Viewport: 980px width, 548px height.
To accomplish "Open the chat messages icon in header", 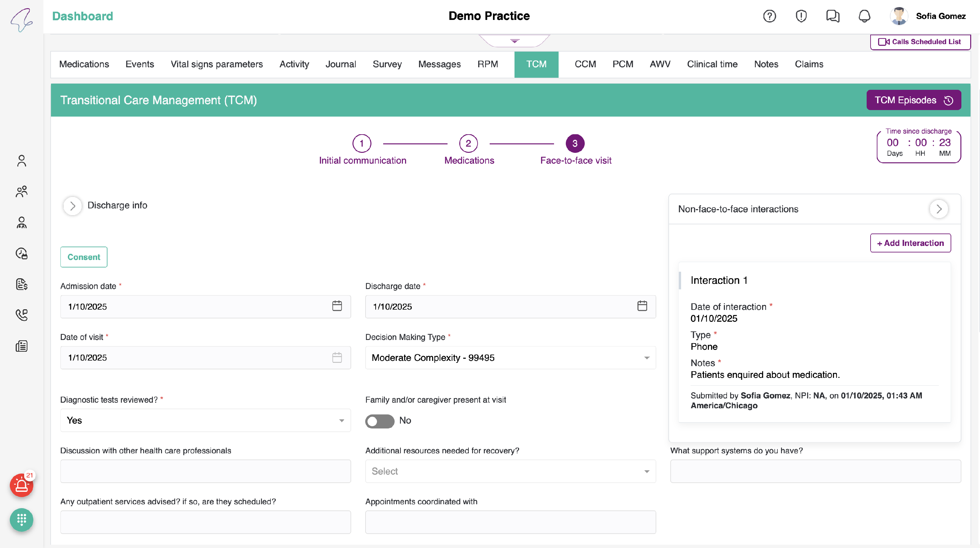I will click(833, 16).
